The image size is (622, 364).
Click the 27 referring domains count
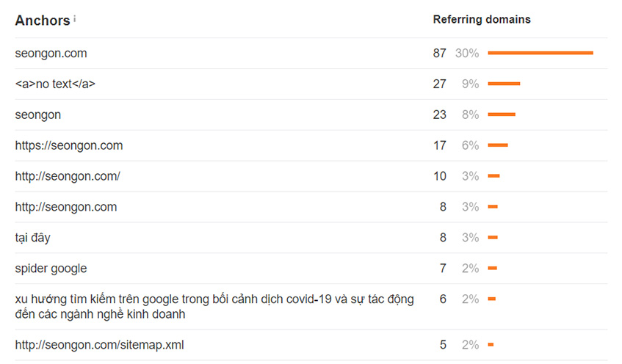tap(440, 84)
